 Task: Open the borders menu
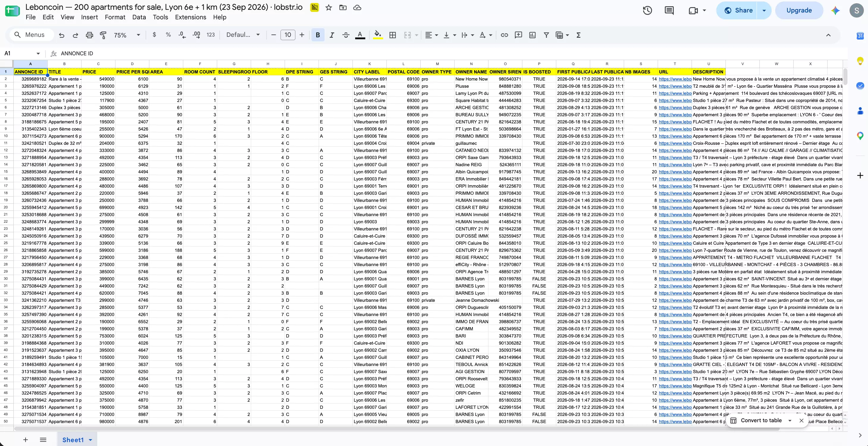393,35
